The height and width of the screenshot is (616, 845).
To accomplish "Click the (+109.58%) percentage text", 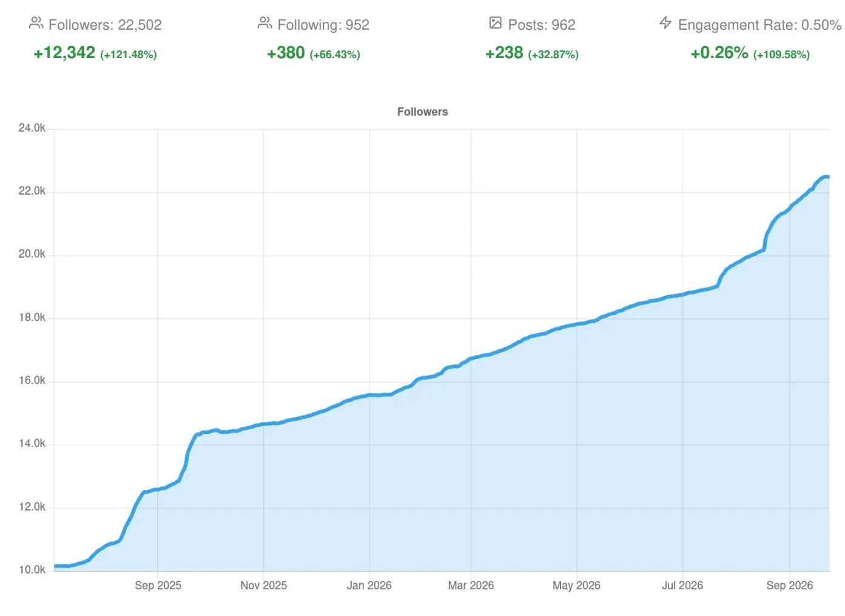I will (781, 55).
